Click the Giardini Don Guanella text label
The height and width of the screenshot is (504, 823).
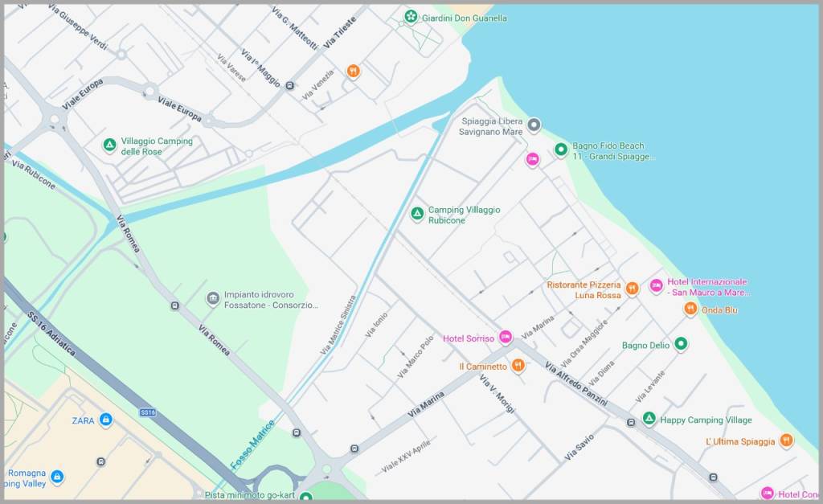(x=465, y=18)
